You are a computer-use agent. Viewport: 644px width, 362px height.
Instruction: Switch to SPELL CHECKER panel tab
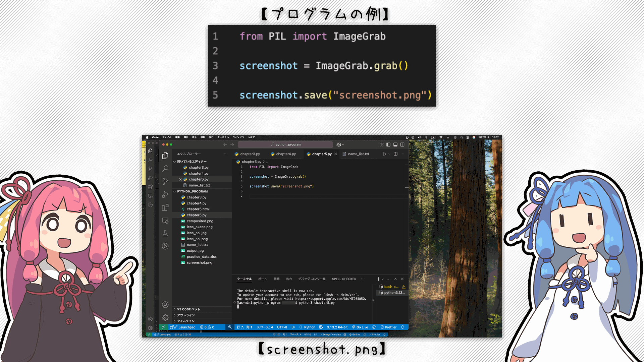[x=344, y=279]
